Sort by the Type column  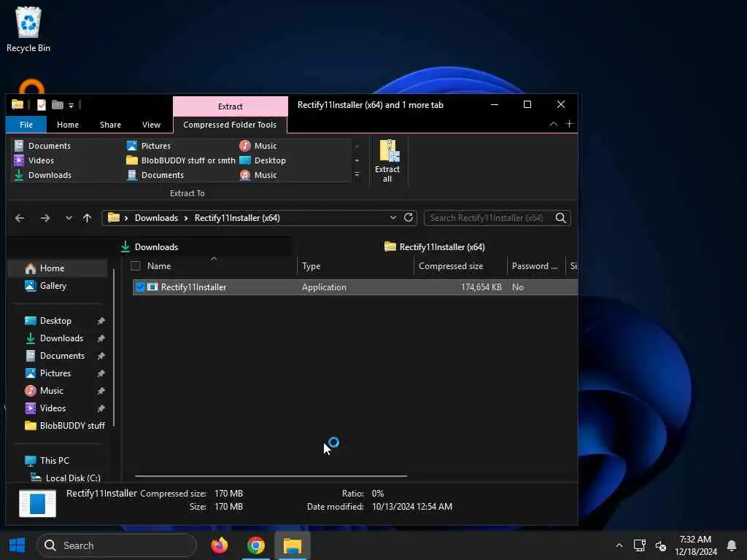311,266
